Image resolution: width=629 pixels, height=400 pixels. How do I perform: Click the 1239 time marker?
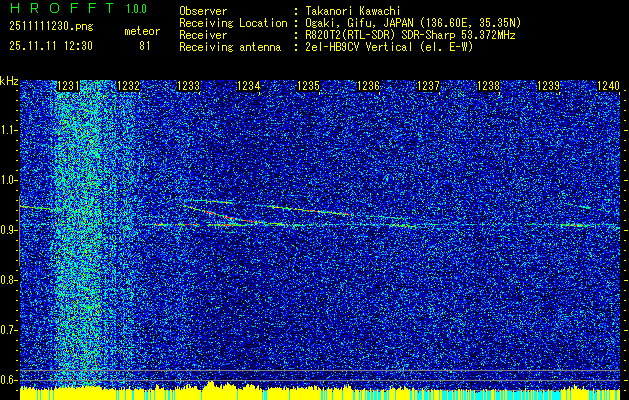[x=548, y=86]
